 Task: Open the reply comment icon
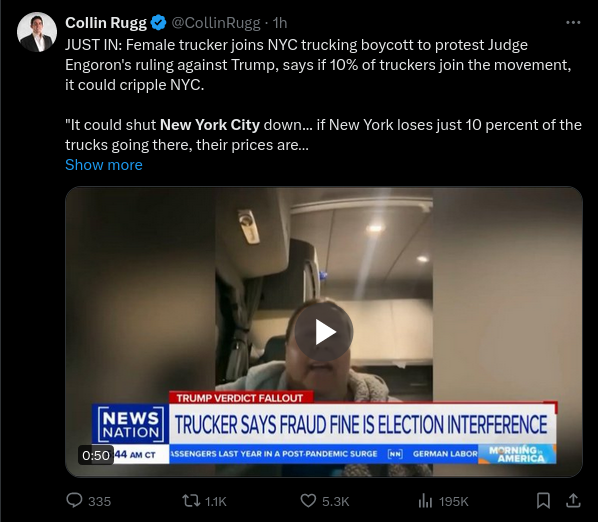click(x=74, y=500)
